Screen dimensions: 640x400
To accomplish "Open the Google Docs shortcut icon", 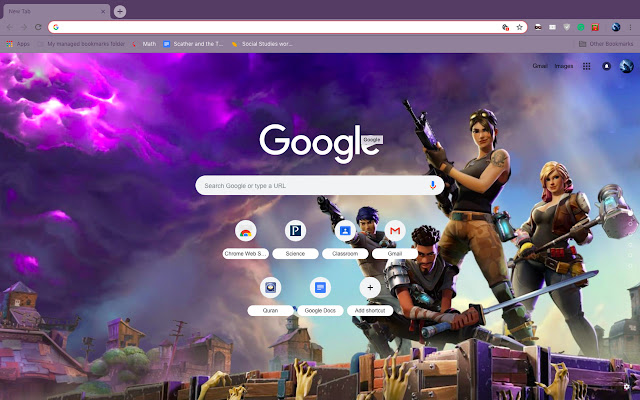I will click(320, 288).
